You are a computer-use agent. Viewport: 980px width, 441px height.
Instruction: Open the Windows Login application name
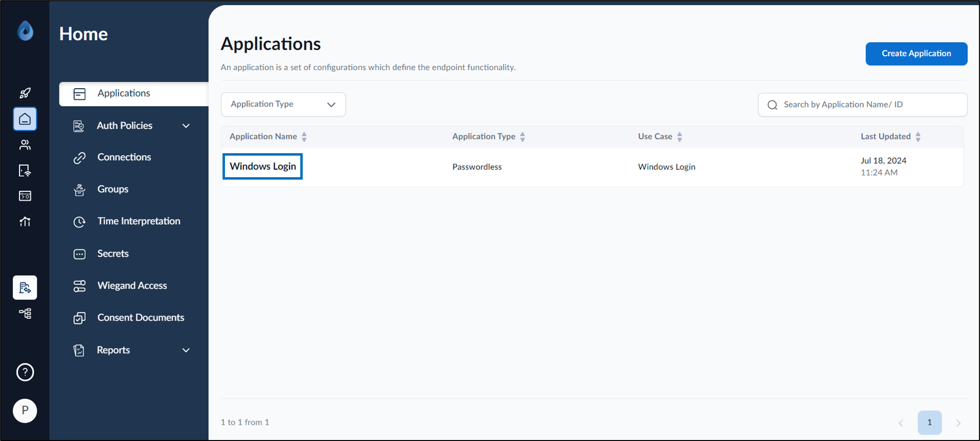click(263, 166)
